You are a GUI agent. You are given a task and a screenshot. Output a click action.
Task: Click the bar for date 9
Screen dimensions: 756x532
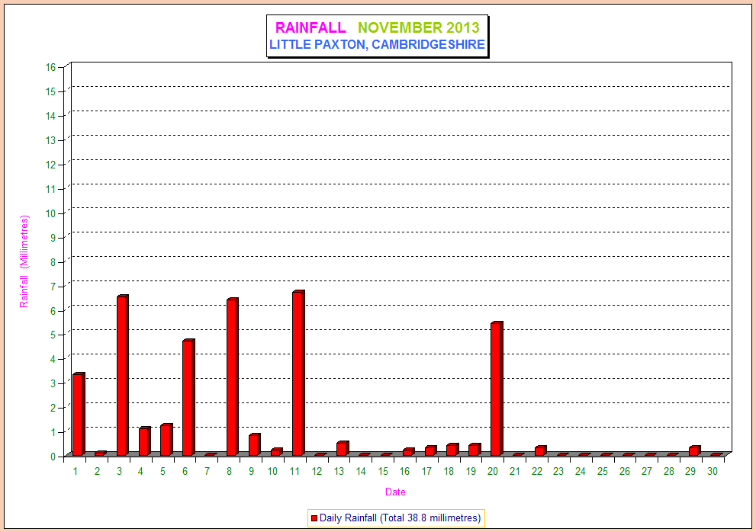255,445
